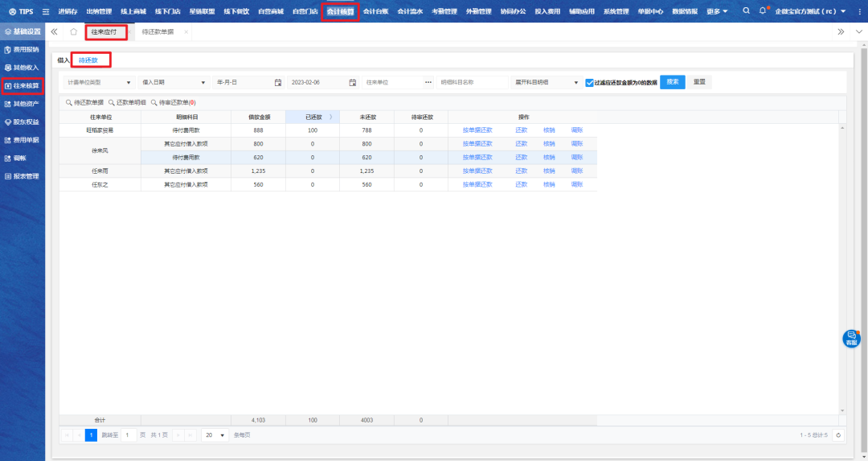The height and width of the screenshot is (461, 868).
Task: Open the 20 per-page size dropdown
Action: point(214,435)
